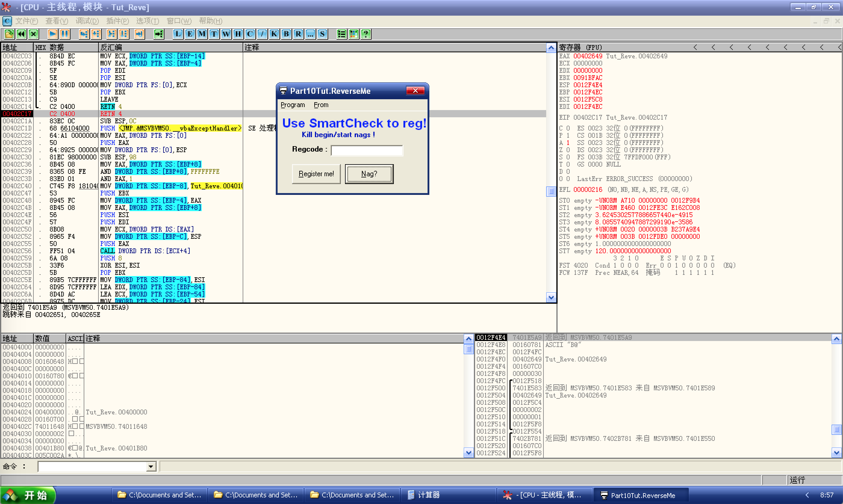Open the Log window (L) icon
The image size is (843, 504).
coord(178,34)
